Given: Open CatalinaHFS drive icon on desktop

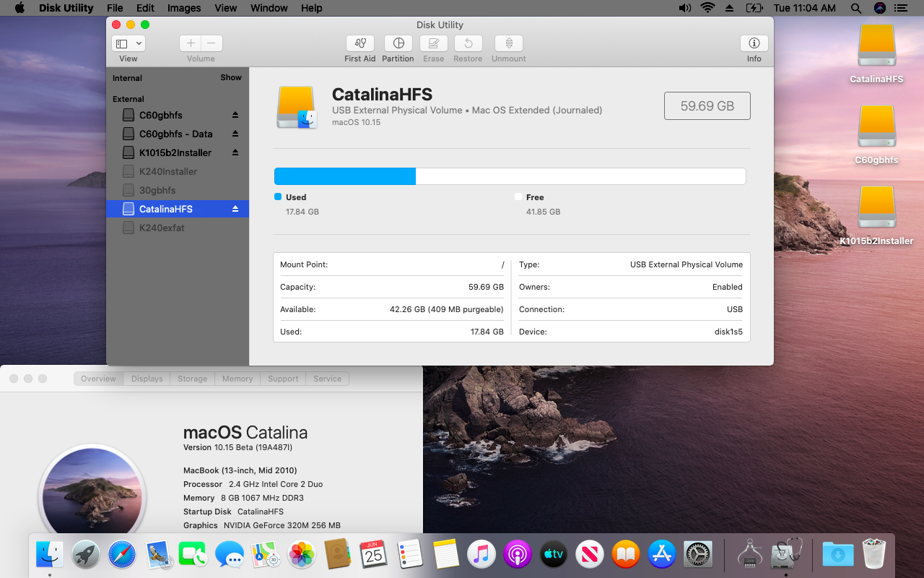Looking at the screenshot, I should click(x=876, y=46).
